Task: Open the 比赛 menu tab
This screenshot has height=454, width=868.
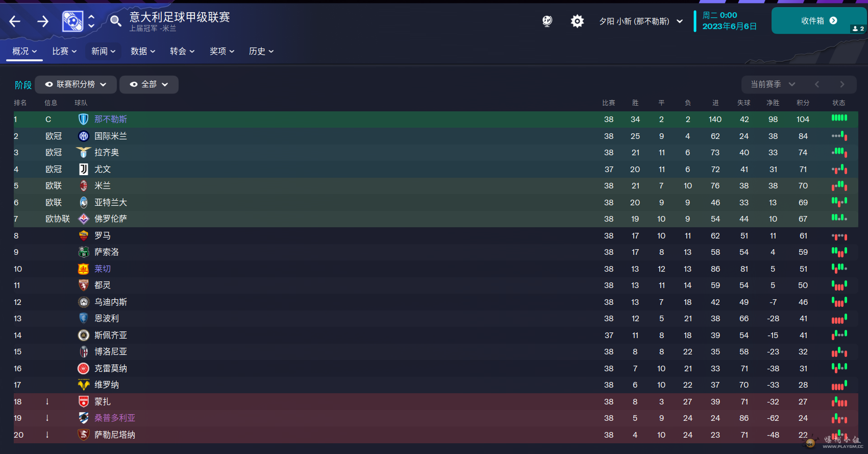Action: pyautogui.click(x=64, y=51)
